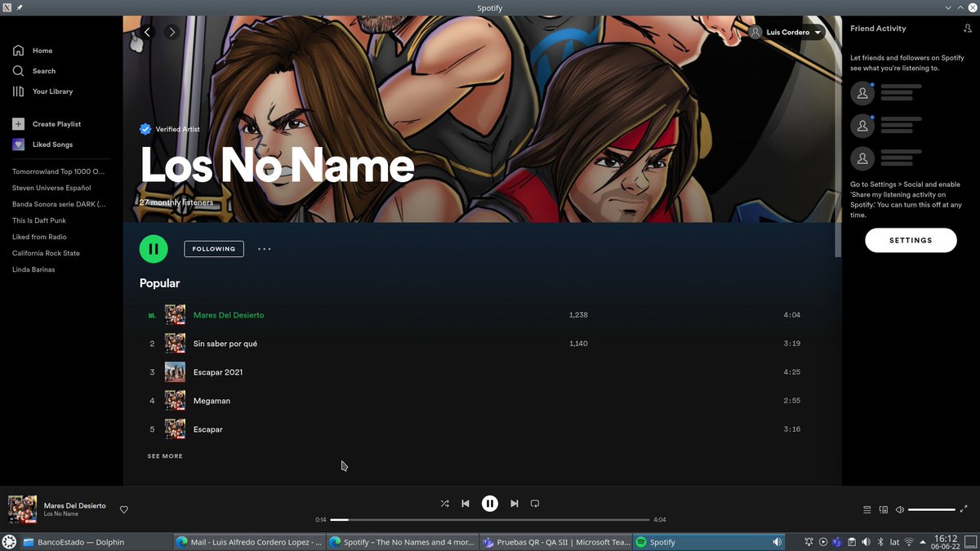Click the SETTINGS button
The height and width of the screenshot is (551, 980).
tap(911, 240)
